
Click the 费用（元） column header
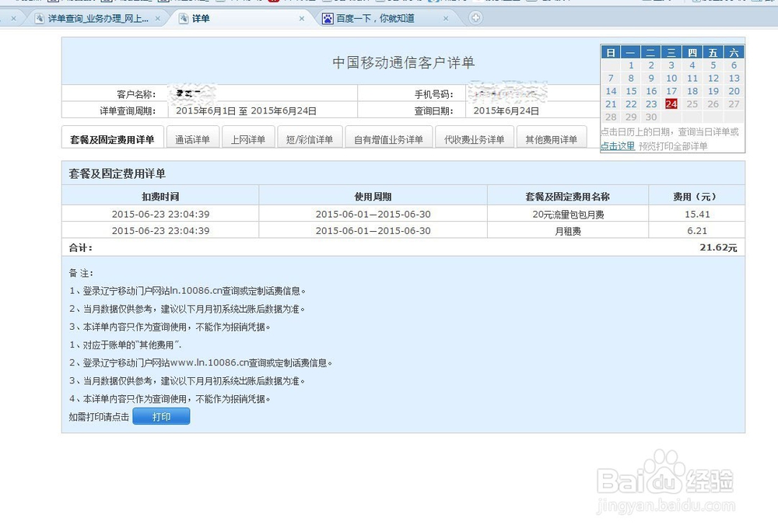pos(696,196)
